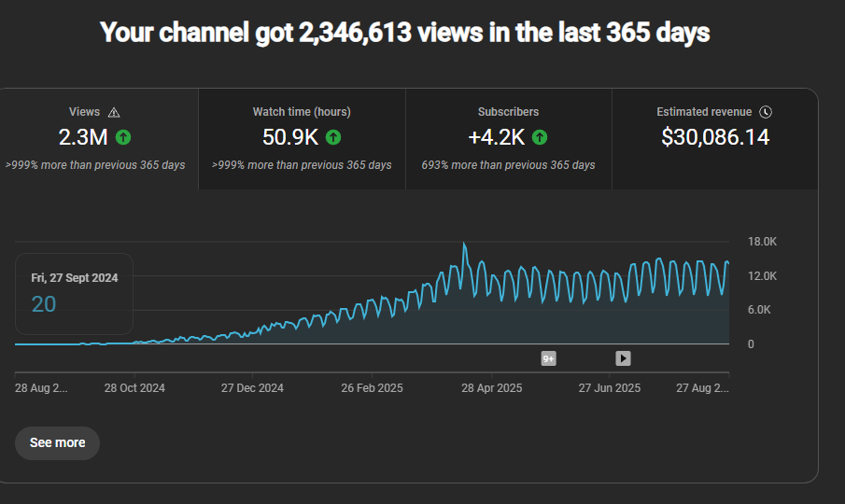Screen dimensions: 845x504
Task: Click the 18.0K y-axis label
Action: [x=762, y=242]
